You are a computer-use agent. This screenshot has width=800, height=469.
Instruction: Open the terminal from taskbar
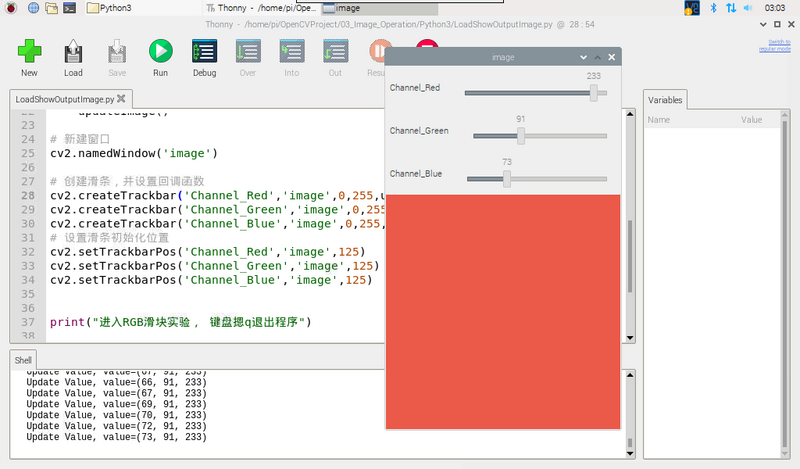point(70,8)
